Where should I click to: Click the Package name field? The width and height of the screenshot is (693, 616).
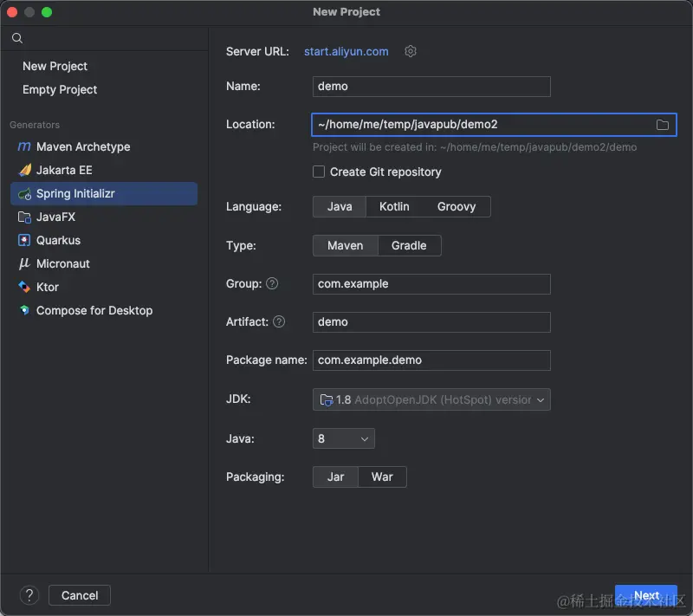pyautogui.click(x=431, y=360)
